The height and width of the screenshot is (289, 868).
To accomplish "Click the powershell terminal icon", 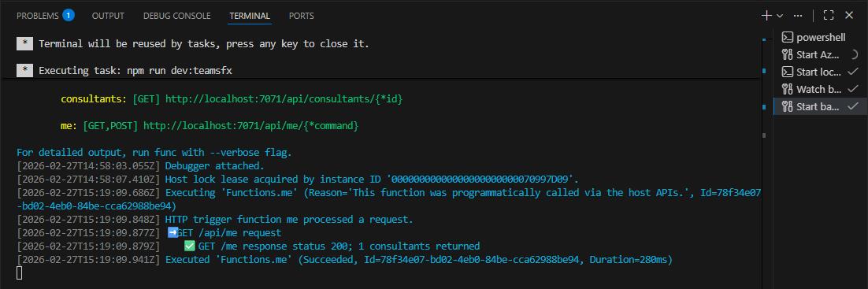I will (x=787, y=38).
